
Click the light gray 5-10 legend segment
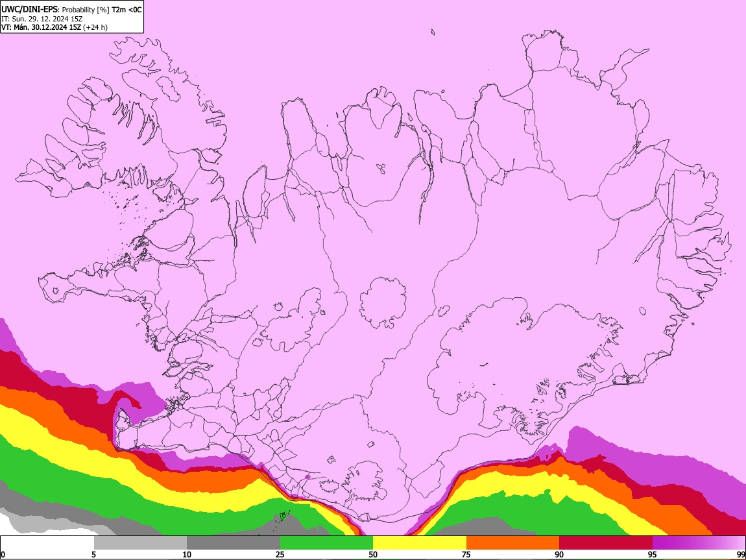coord(140,542)
